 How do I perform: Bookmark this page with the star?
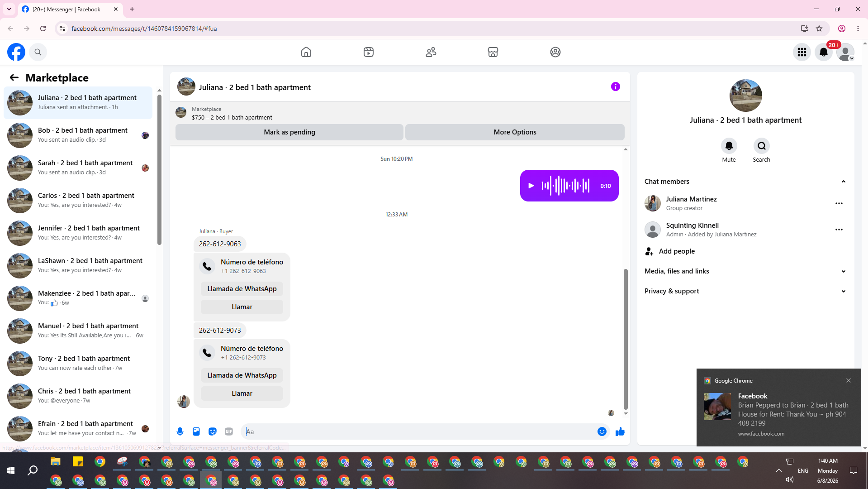click(819, 29)
